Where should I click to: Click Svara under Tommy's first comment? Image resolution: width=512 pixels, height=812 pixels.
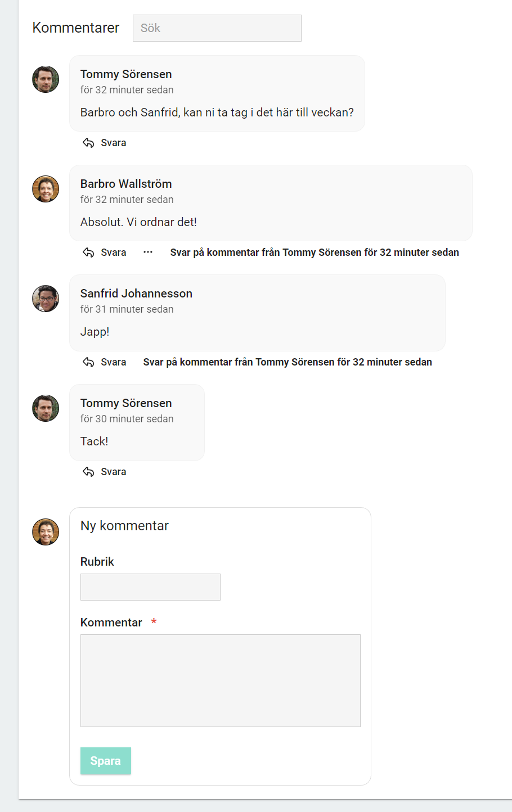click(x=113, y=142)
